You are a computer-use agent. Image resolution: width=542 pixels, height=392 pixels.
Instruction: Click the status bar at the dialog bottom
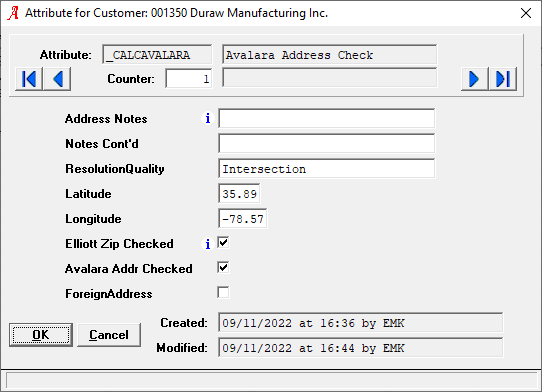[271, 381]
